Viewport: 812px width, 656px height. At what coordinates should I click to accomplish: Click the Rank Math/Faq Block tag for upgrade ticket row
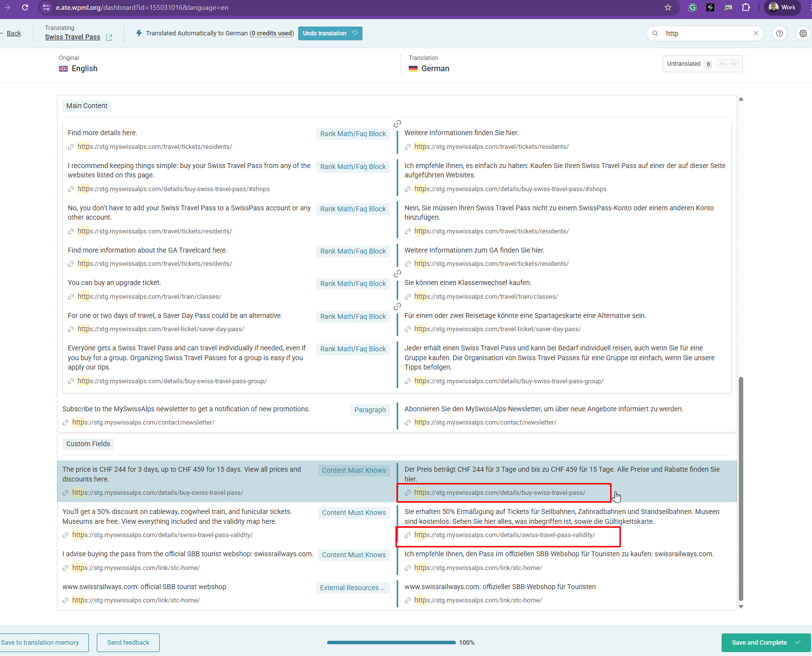coord(353,284)
